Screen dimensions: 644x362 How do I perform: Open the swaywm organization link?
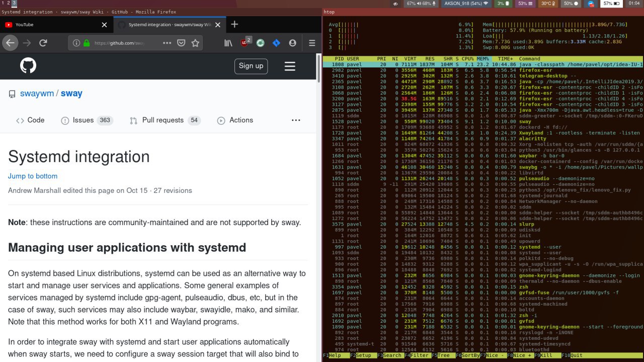tap(37, 94)
